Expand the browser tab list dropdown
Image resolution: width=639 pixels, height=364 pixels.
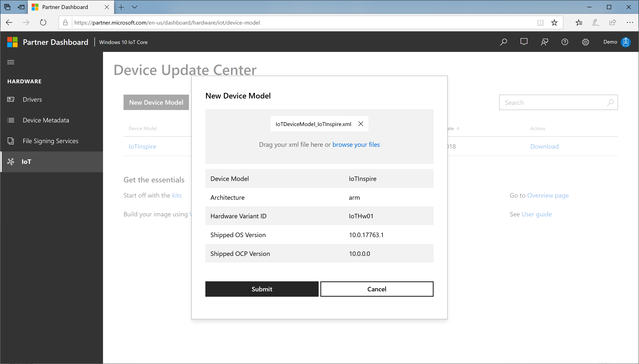135,7
